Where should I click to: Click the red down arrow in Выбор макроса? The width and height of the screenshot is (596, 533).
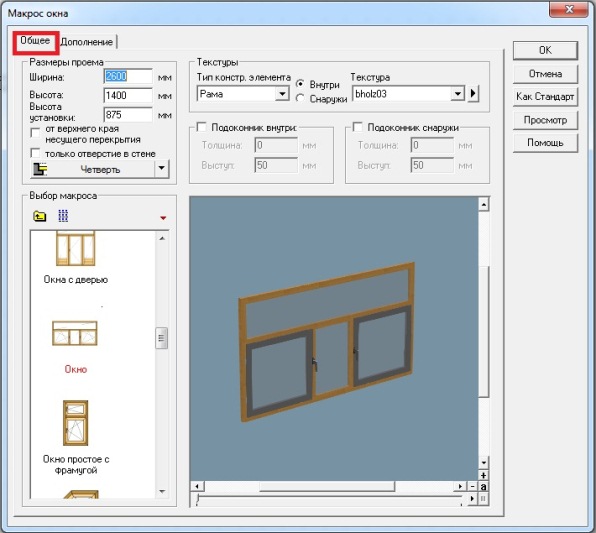coord(163,218)
